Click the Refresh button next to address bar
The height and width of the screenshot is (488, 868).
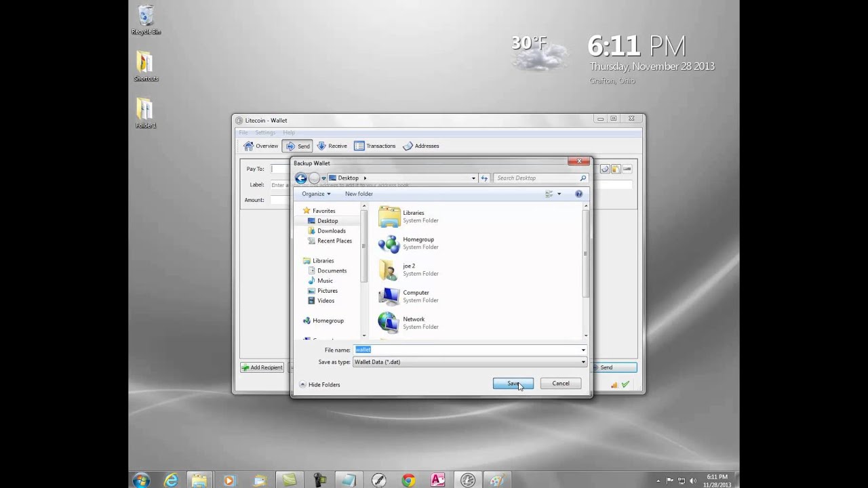[x=484, y=178]
